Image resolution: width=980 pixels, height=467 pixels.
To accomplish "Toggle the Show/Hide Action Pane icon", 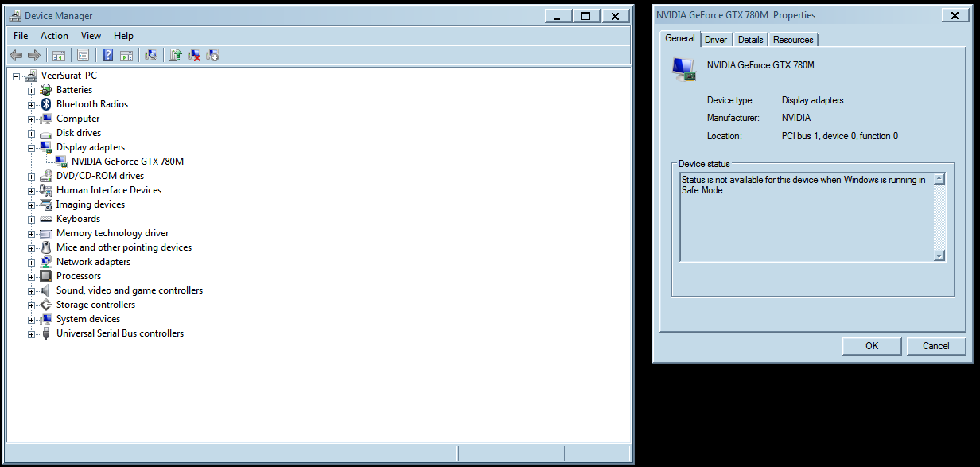I will click(126, 55).
